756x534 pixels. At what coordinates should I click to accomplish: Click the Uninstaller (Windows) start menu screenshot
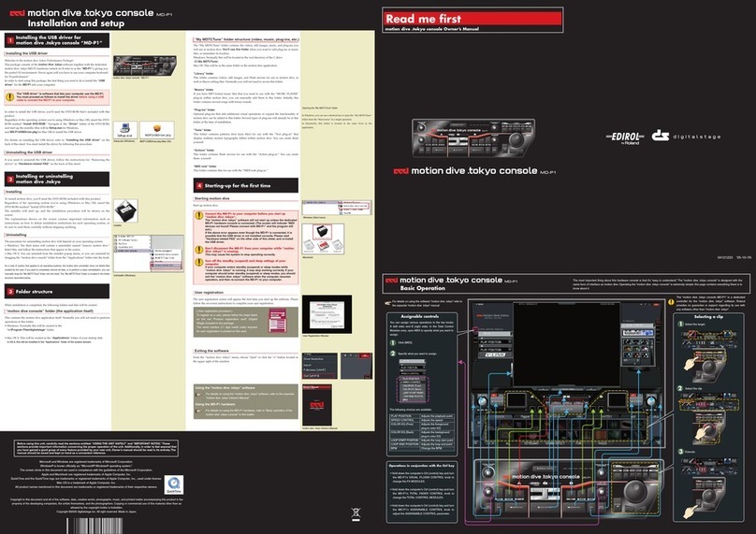click(x=149, y=253)
